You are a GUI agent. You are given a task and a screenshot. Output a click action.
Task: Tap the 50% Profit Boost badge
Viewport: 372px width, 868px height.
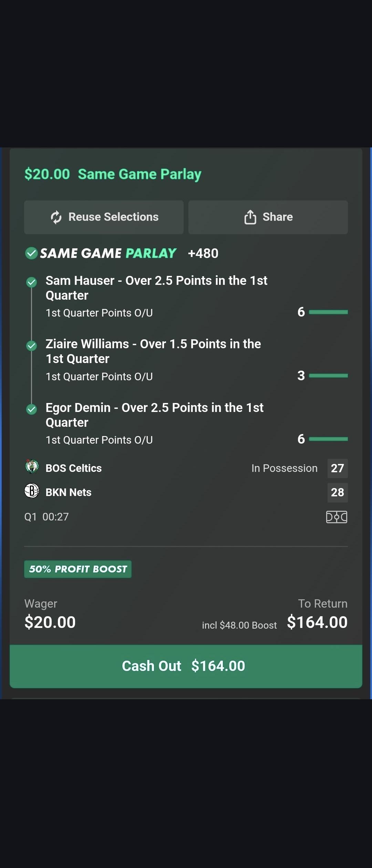78,569
